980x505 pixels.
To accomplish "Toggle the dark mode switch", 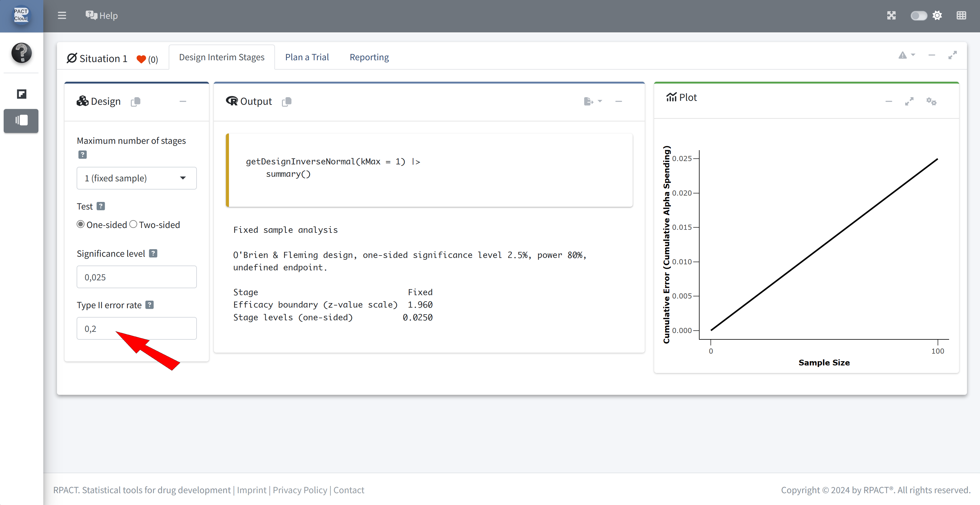I will tap(918, 15).
